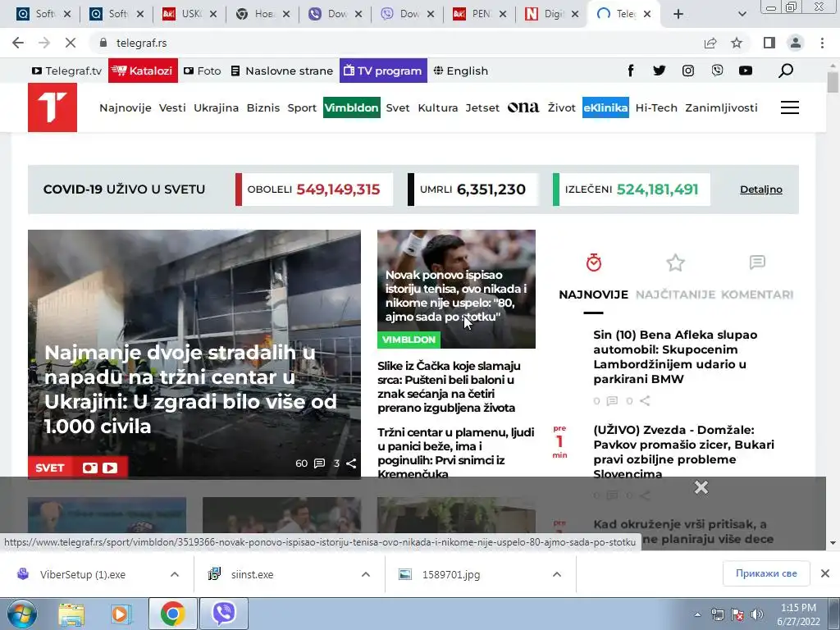Open Vimbldon section in navigation
840x630 pixels.
click(351, 107)
